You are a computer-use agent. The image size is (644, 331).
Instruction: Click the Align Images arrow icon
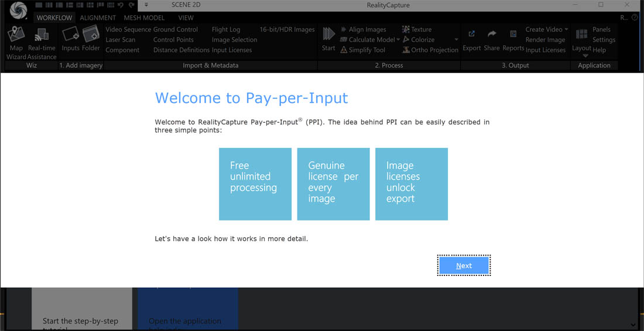coord(344,29)
